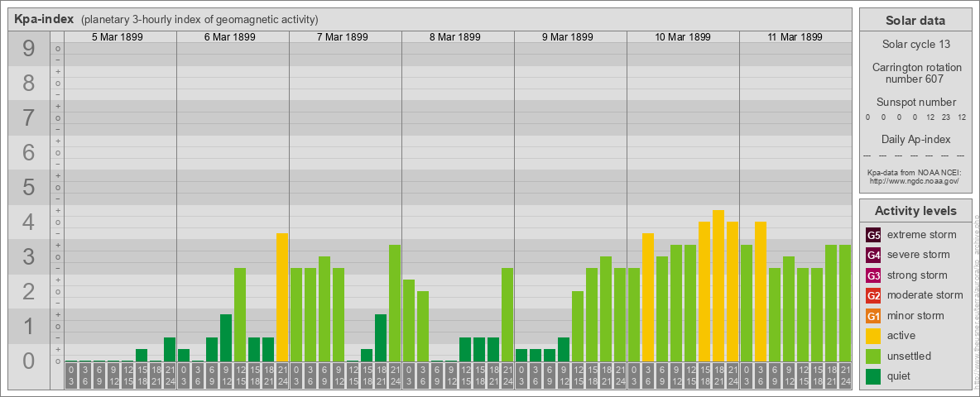This screenshot has width=980, height=397.
Task: Click the yellow 21-24 bar on 10 Mar
Action: coord(732,291)
